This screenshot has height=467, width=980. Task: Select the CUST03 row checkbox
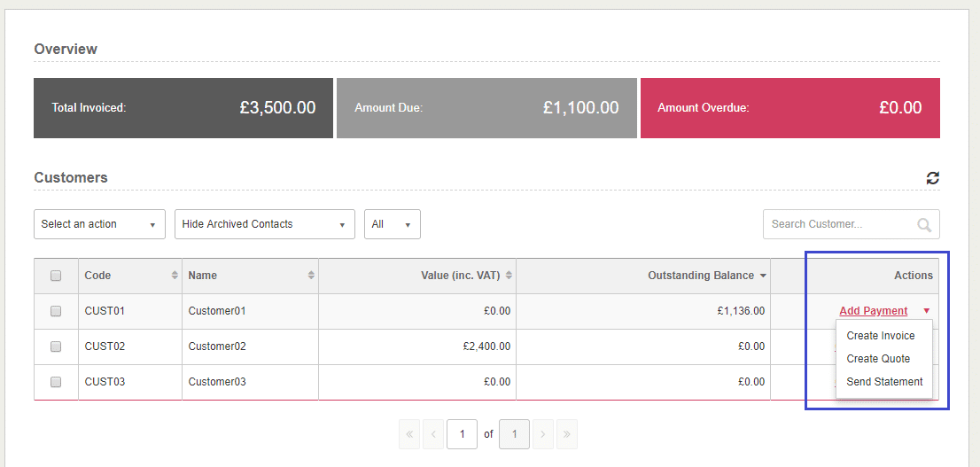pos(56,382)
